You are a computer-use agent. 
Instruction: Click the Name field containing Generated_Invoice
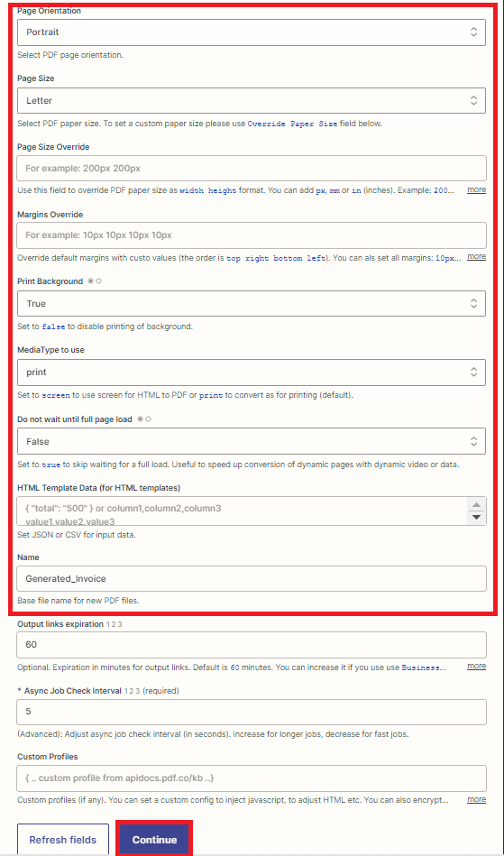[x=252, y=579]
